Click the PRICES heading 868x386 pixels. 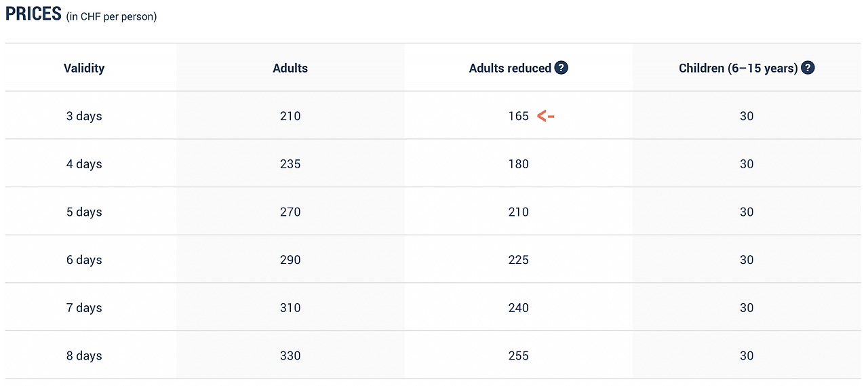(34, 14)
